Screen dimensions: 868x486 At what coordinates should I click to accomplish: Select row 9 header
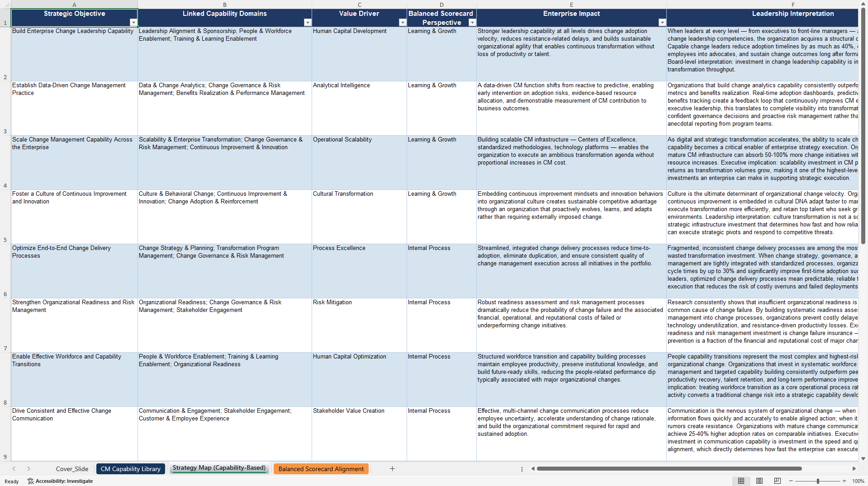tap(5, 434)
